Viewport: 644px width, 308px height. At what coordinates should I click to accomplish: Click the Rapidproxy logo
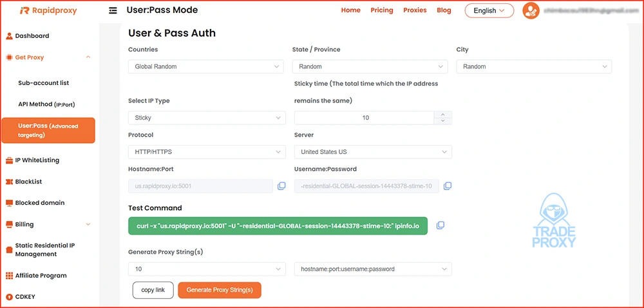(48, 10)
